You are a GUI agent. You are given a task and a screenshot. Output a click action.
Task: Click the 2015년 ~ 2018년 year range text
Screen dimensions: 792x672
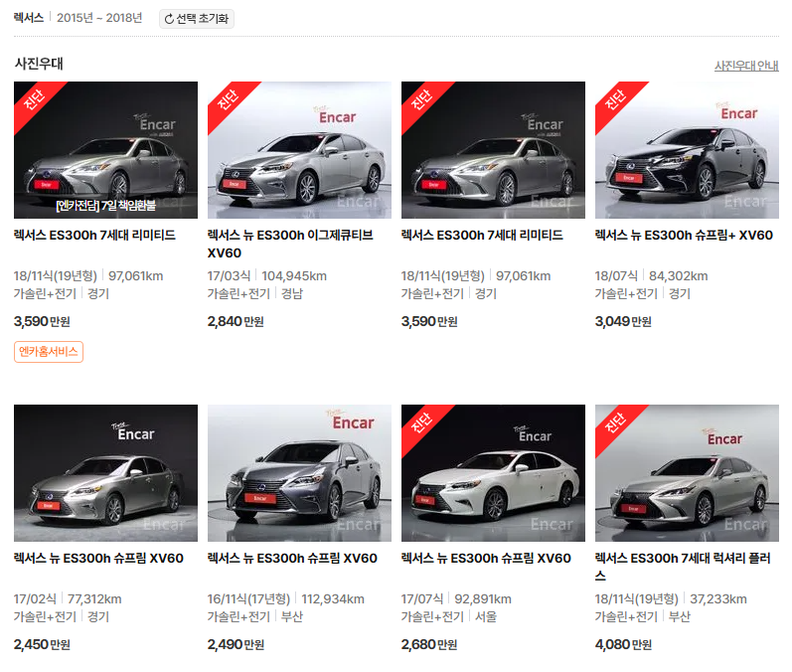coord(99,18)
